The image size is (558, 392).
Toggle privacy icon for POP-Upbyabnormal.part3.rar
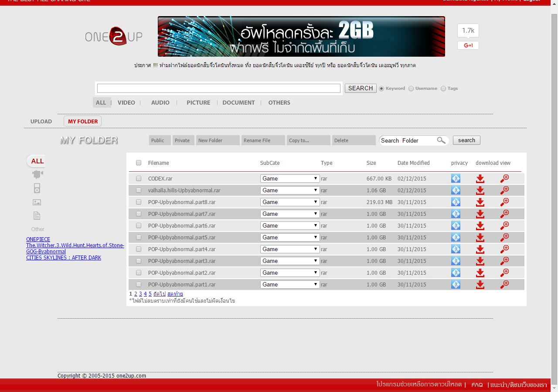pos(456,261)
